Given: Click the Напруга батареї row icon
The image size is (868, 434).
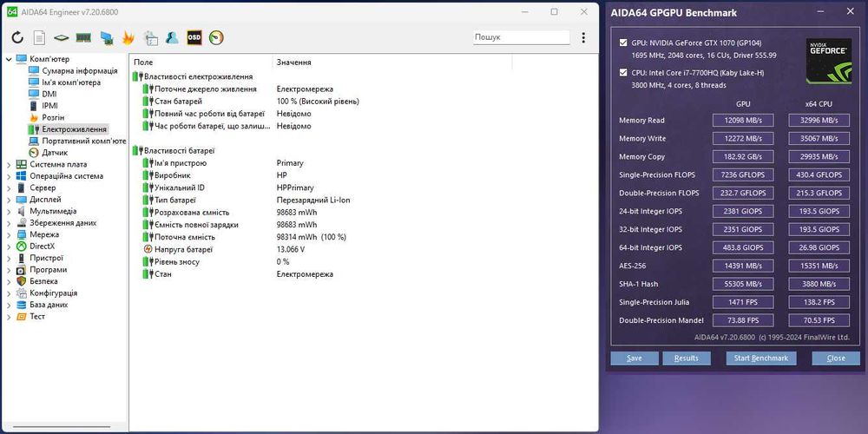Looking at the screenshot, I should [x=148, y=249].
